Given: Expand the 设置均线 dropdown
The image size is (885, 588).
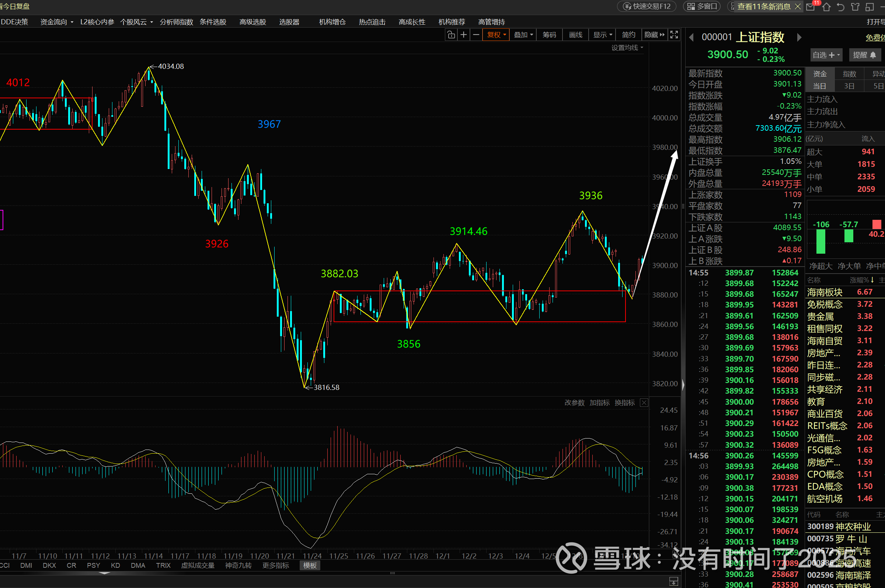Looking at the screenshot, I should (627, 47).
